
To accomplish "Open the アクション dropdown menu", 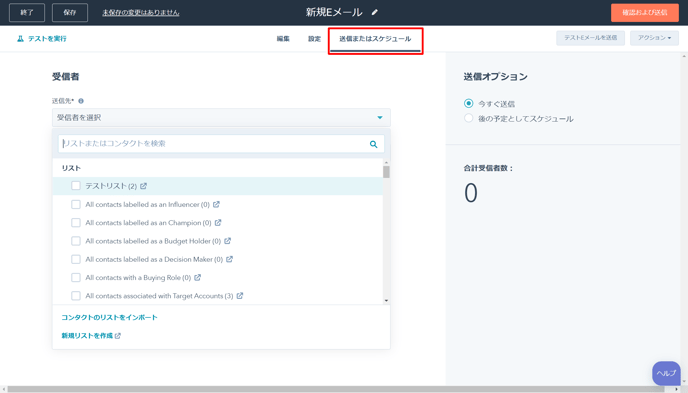I will pos(654,38).
